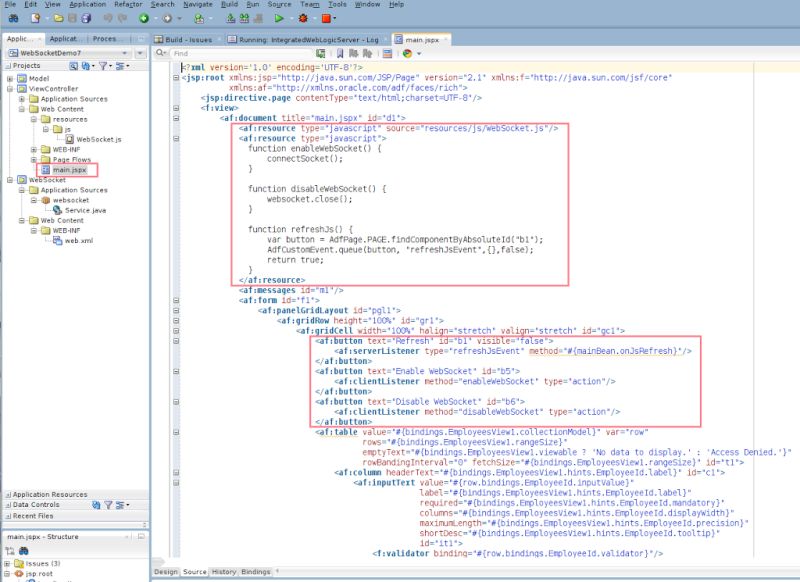Select jsp:root node in Structure panel

click(x=39, y=574)
